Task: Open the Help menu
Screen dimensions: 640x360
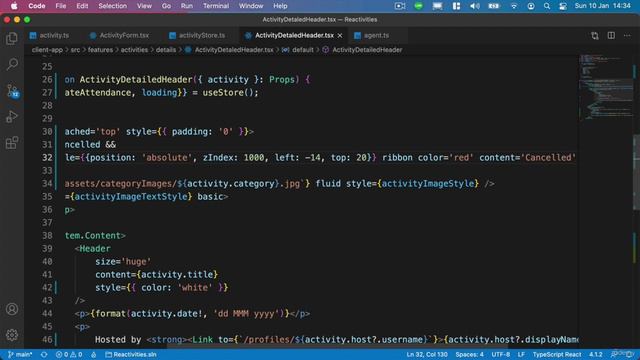Action: tap(280, 6)
